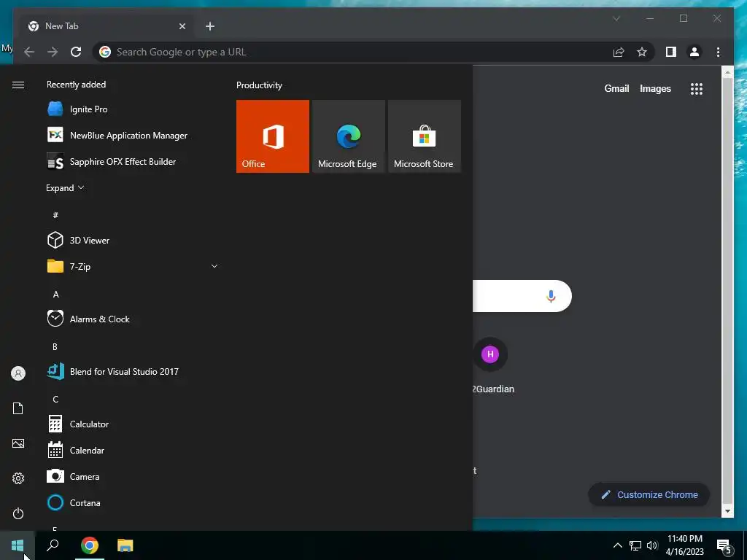Show hidden tray icons chevron
This screenshot has width=747, height=560.
tap(617, 545)
